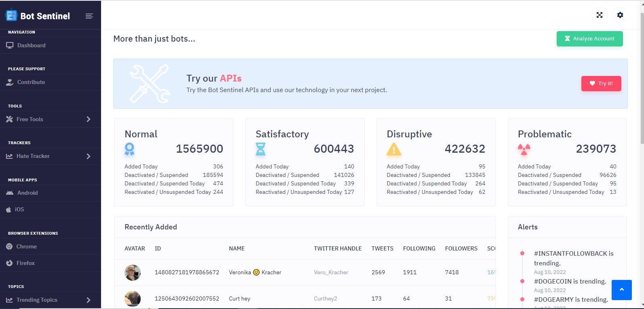This screenshot has height=309, width=644.
Task: Click the Analyze Account button
Action: pos(589,39)
